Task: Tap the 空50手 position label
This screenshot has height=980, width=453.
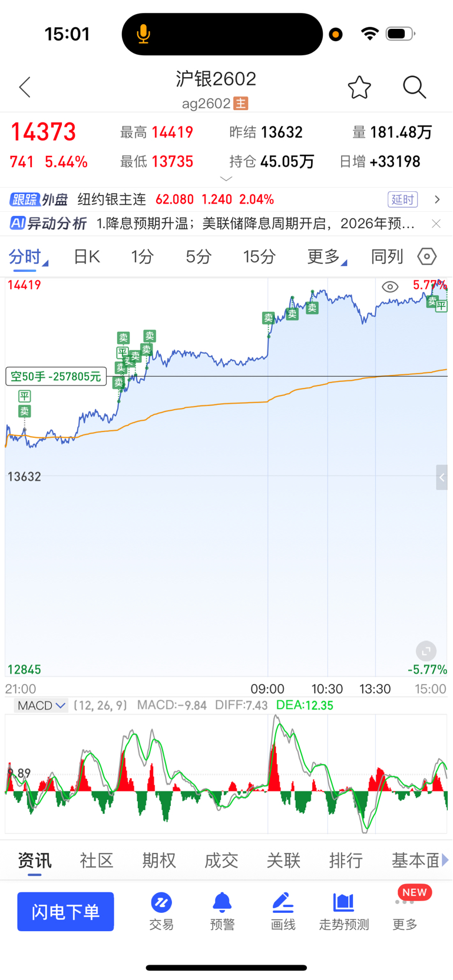Action: (x=56, y=377)
